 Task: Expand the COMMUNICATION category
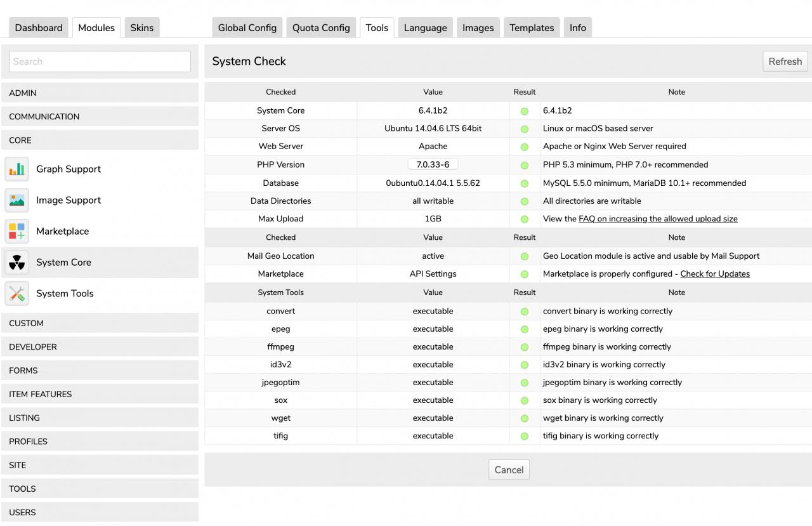(100, 117)
